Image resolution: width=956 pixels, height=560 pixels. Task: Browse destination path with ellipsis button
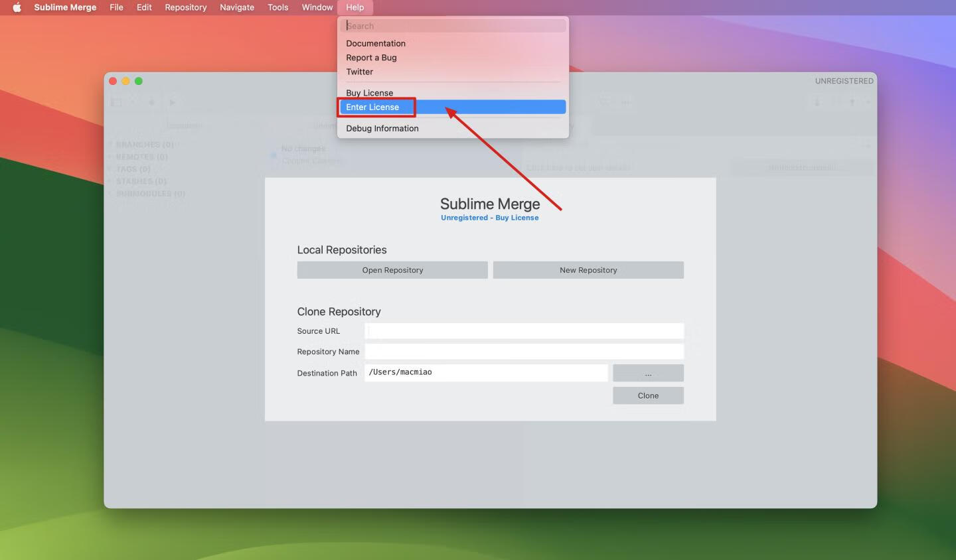tap(648, 373)
